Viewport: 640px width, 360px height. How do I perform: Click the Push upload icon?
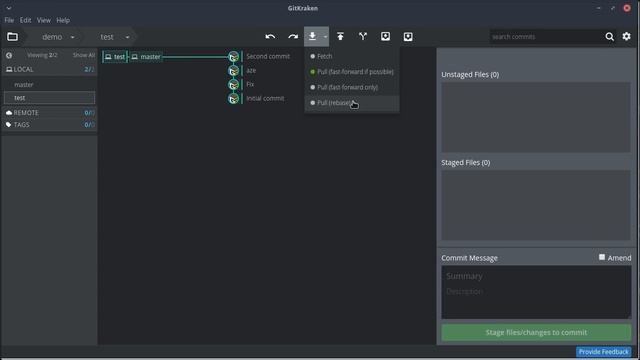pos(340,37)
